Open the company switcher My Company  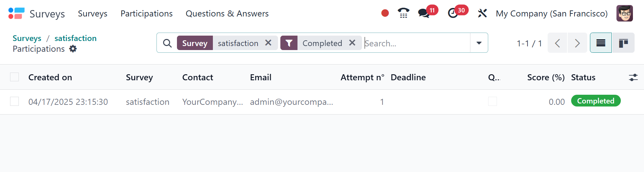click(x=551, y=13)
